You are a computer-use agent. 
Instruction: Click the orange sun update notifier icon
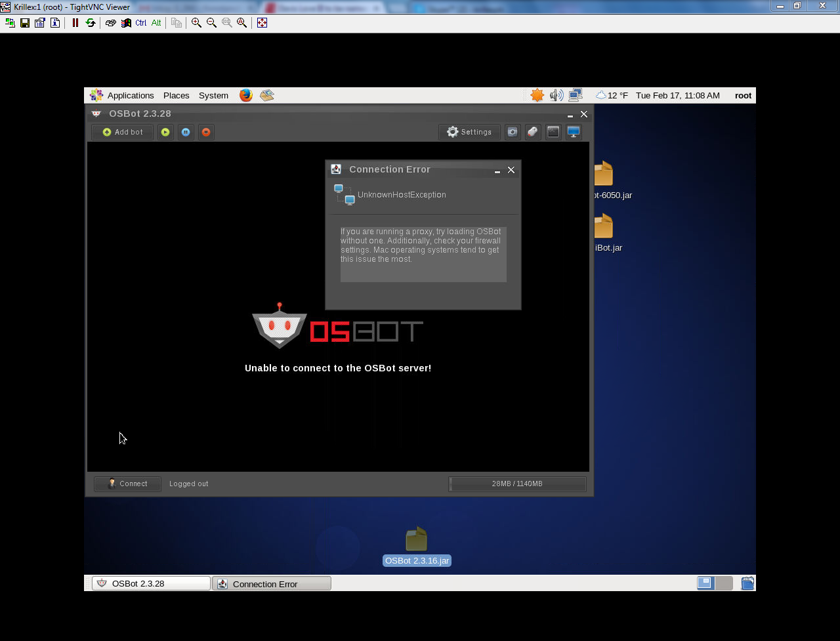click(537, 95)
